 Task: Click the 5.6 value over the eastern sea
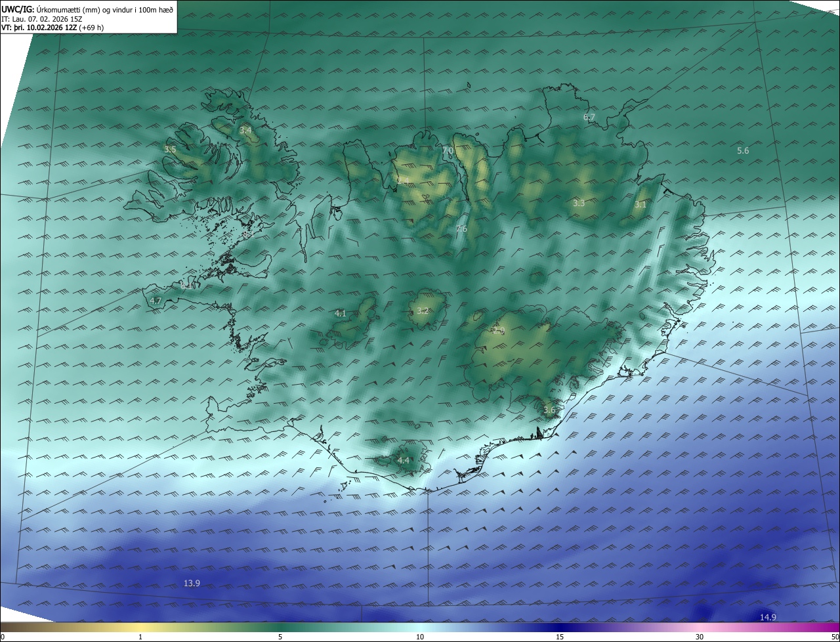[x=743, y=151]
